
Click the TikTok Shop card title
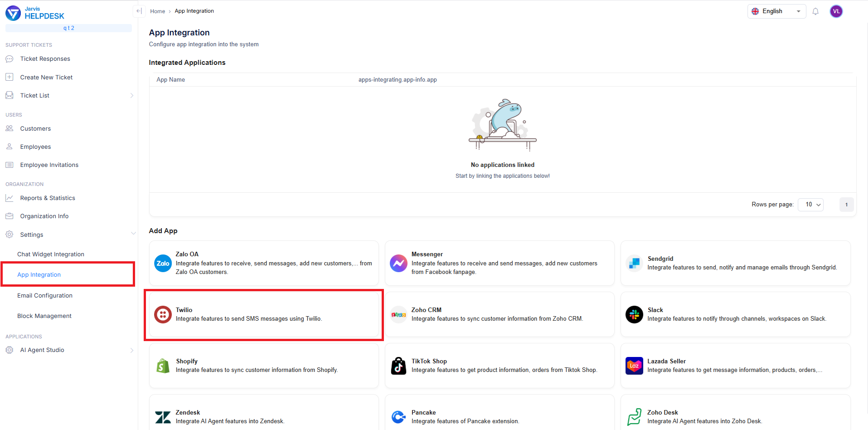429,361
